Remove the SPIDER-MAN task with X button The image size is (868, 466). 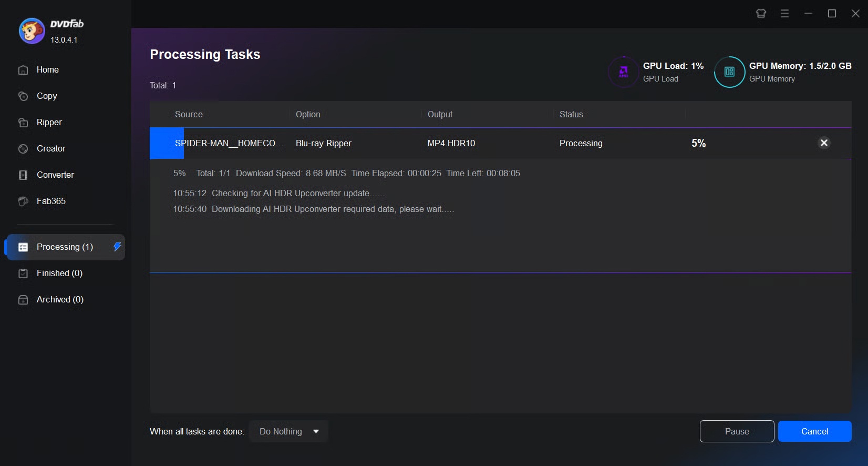pyautogui.click(x=824, y=143)
